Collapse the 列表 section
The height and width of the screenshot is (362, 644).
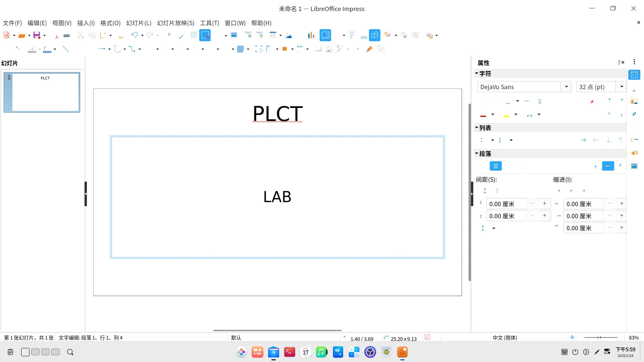tap(477, 128)
